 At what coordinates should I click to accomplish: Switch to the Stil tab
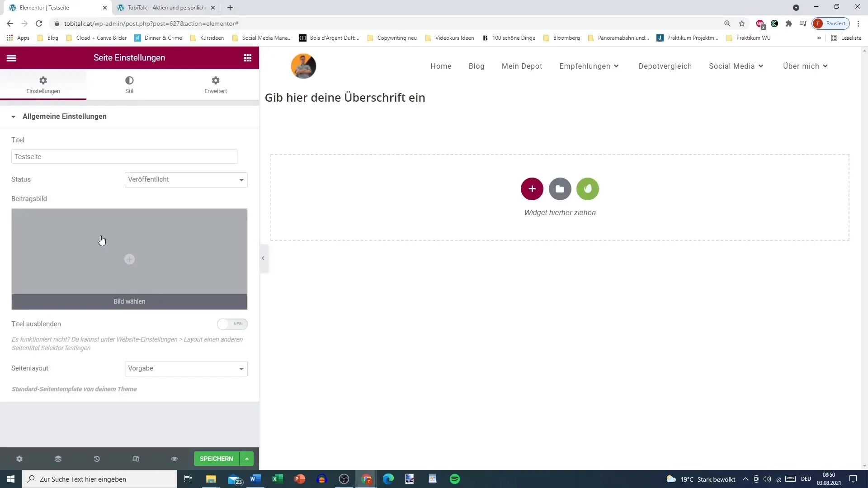tap(129, 85)
